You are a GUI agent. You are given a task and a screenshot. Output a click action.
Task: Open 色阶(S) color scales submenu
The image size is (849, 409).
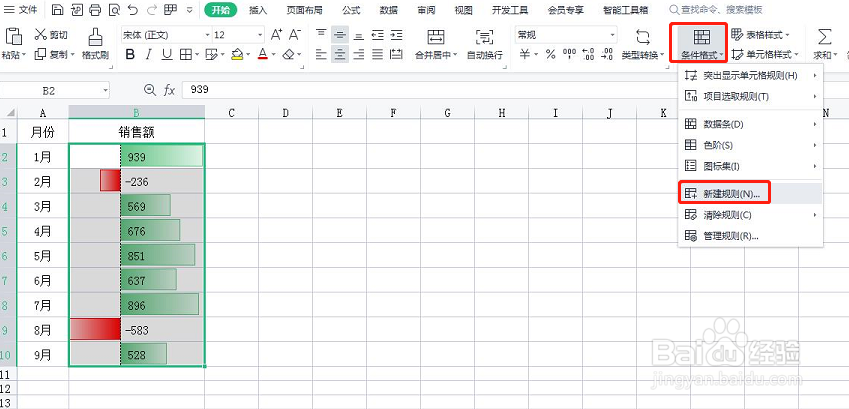click(750, 145)
